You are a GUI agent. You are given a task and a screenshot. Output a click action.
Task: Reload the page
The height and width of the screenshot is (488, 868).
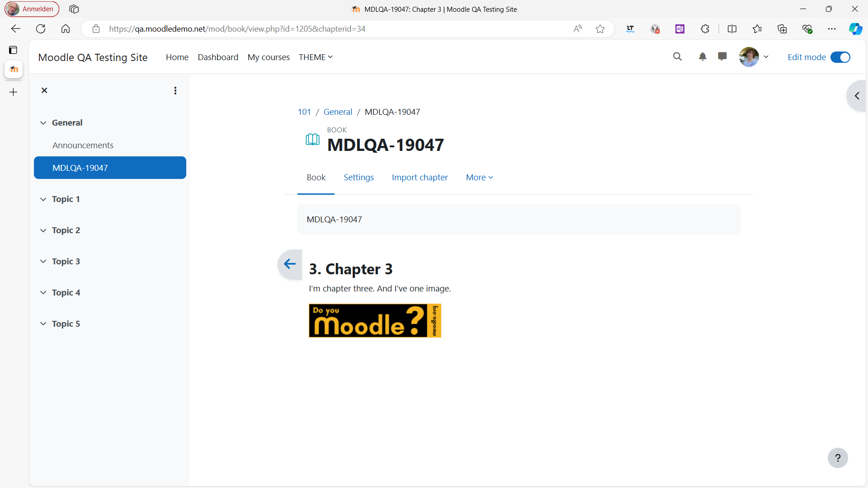(41, 29)
